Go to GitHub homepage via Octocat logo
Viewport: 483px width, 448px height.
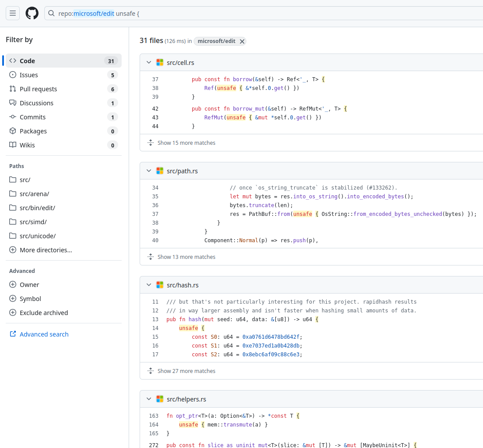tap(32, 13)
